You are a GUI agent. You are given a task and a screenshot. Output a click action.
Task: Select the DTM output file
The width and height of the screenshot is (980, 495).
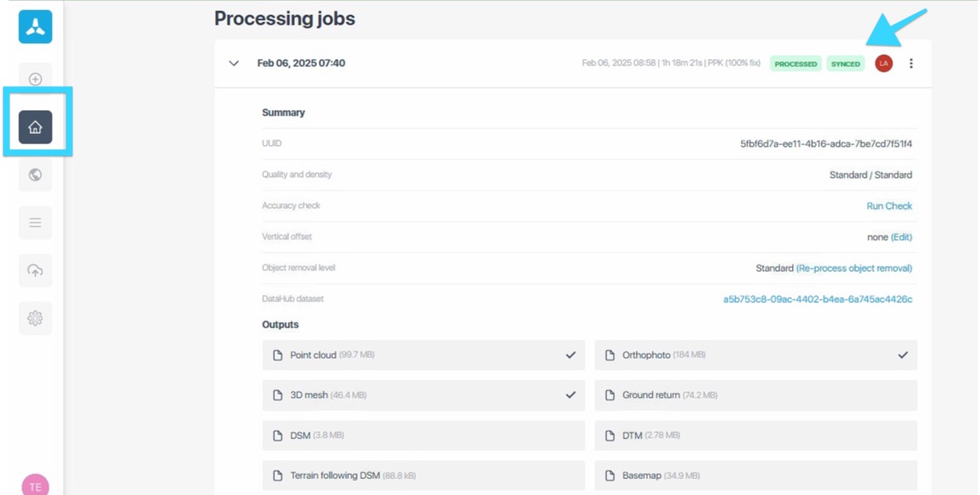point(755,435)
